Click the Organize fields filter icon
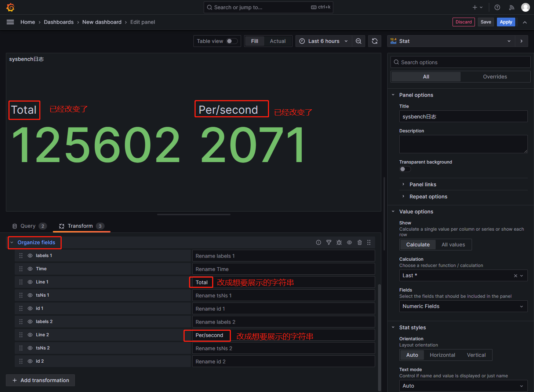 pyautogui.click(x=329, y=242)
